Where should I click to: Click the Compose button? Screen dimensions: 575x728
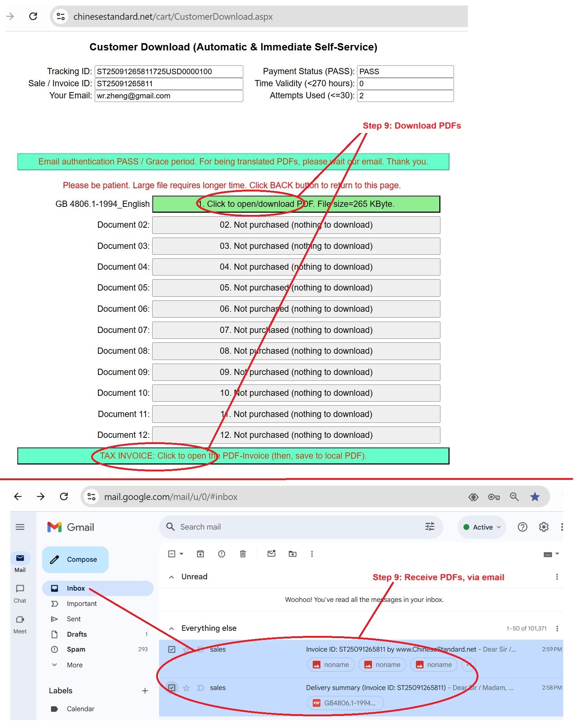tap(75, 559)
